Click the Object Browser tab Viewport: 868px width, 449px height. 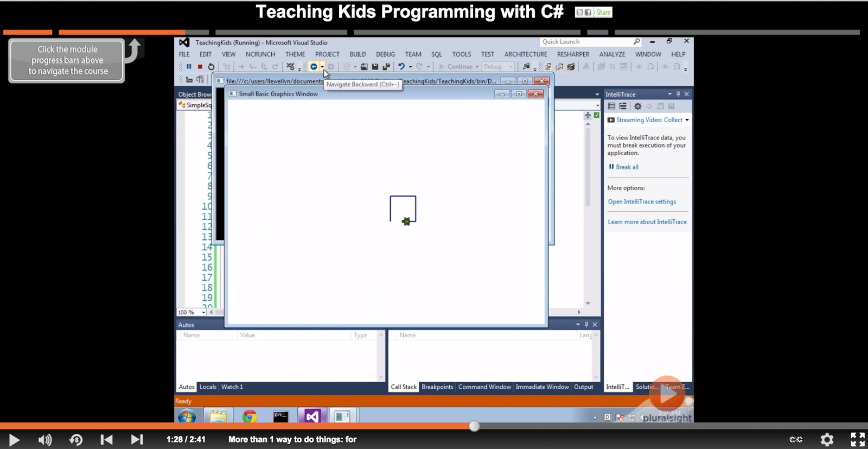(194, 94)
